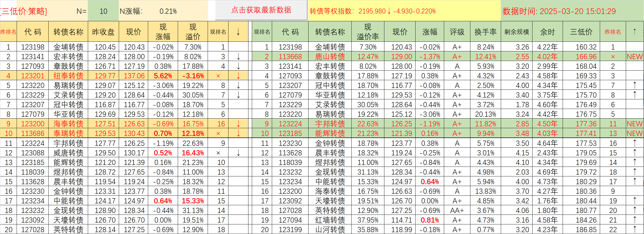Select the N涨幅 value 0.21%
Viewport: 644px width, 234px height.
(168, 11)
